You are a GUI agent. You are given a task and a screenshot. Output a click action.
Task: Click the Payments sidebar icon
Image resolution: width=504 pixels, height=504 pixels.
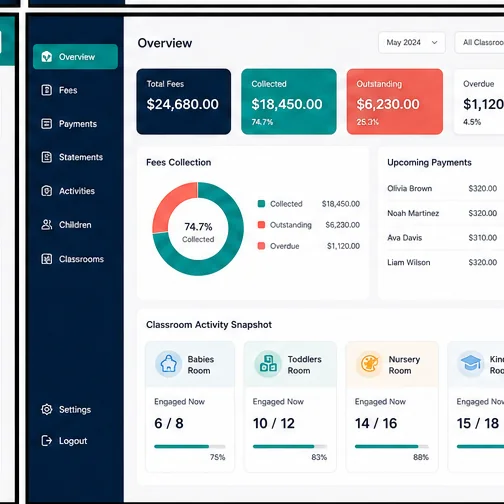pos(47,124)
